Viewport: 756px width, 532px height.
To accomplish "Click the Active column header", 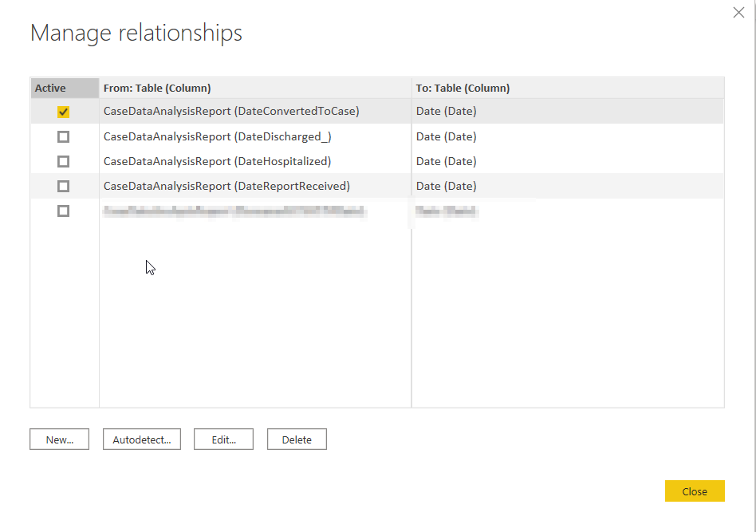I will pyautogui.click(x=65, y=89).
